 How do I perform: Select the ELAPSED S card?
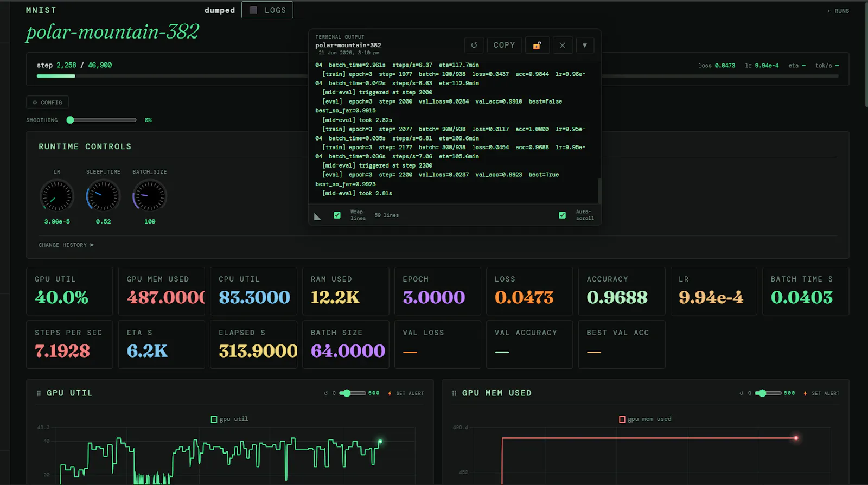click(253, 345)
